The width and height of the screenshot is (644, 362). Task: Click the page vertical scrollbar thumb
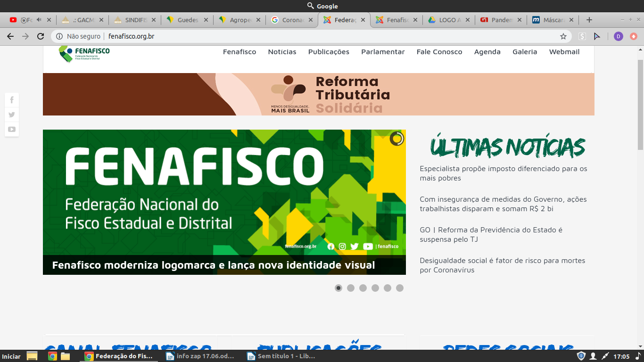[x=640, y=105]
